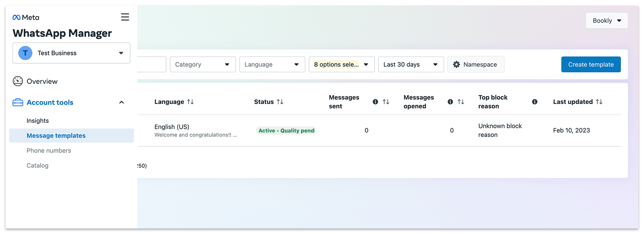Click the Namespace gear icon
This screenshot has width=644, height=234.
456,64
